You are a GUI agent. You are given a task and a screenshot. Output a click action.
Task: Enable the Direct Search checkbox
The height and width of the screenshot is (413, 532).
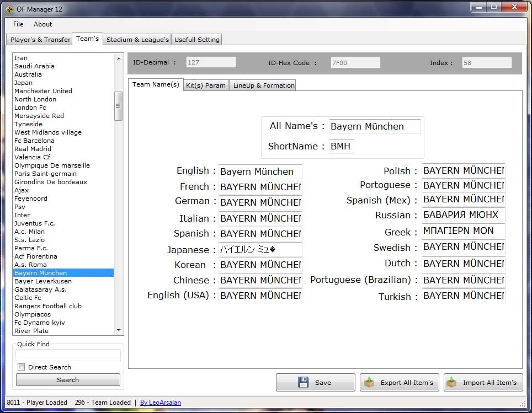tap(22, 367)
